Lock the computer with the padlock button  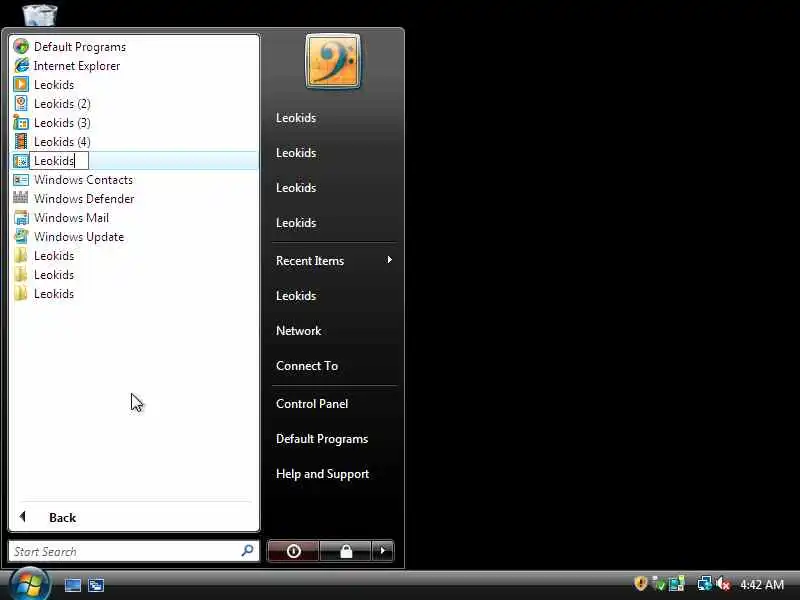click(346, 551)
